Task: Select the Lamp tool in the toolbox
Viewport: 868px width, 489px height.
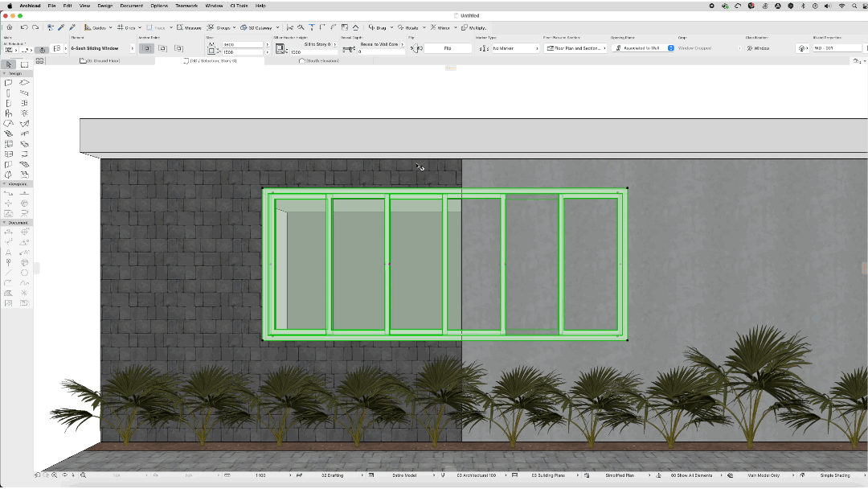Action: coord(24,113)
